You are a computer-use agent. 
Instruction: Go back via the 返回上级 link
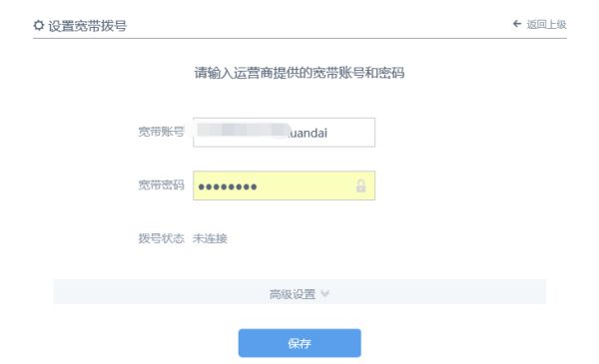click(546, 24)
